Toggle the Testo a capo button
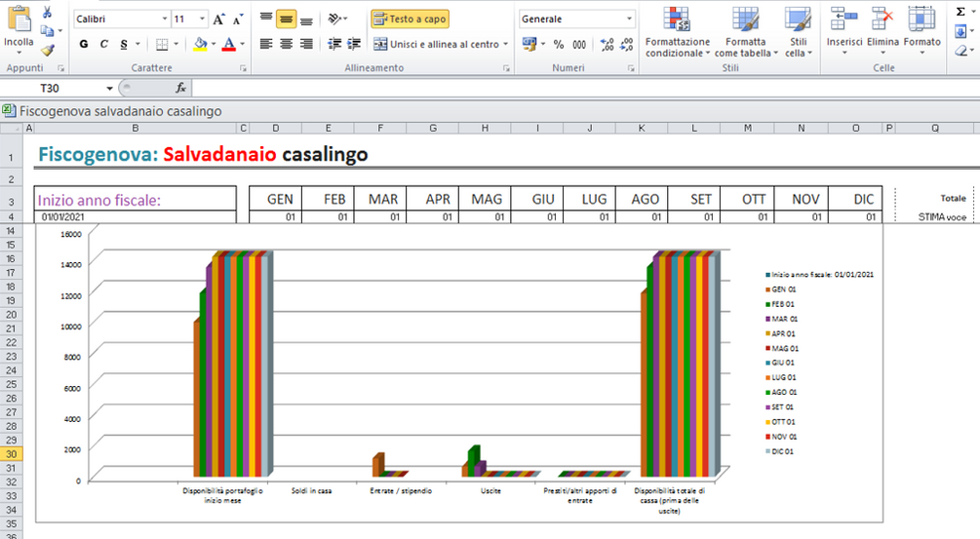Screen dimensions: 980x539 (x=410, y=19)
